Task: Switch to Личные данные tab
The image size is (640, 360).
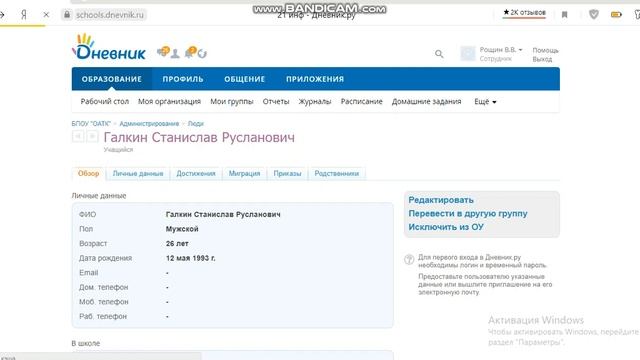Action: click(138, 173)
